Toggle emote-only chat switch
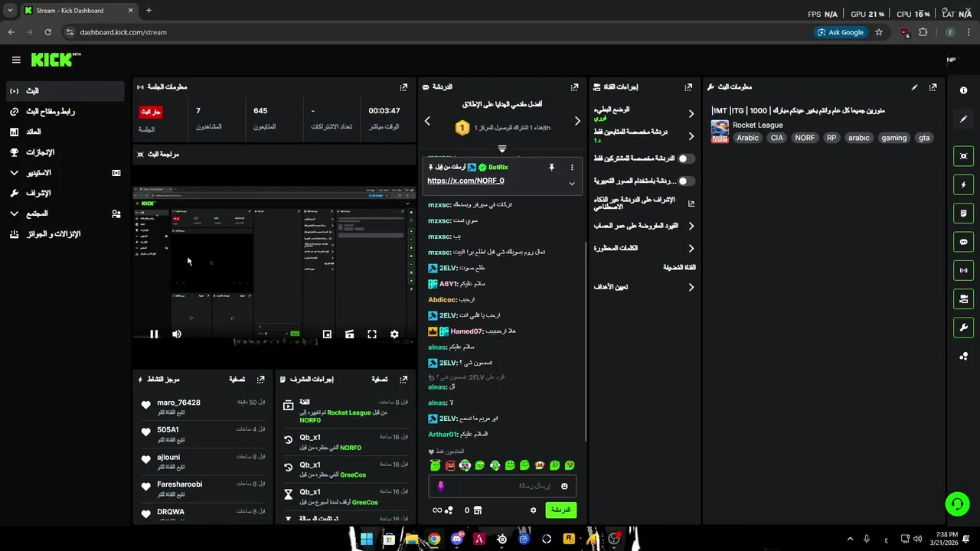The width and height of the screenshot is (980, 551). click(x=686, y=181)
